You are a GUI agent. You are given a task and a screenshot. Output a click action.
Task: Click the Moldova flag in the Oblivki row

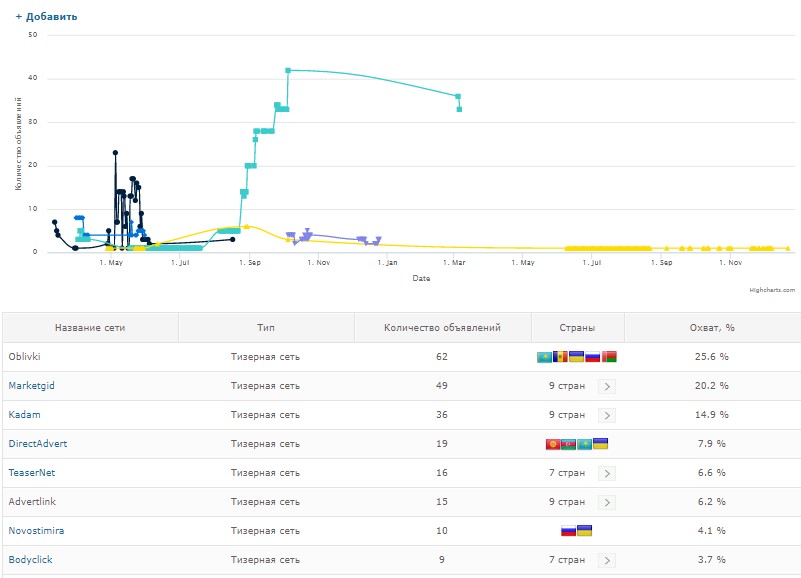(560, 357)
